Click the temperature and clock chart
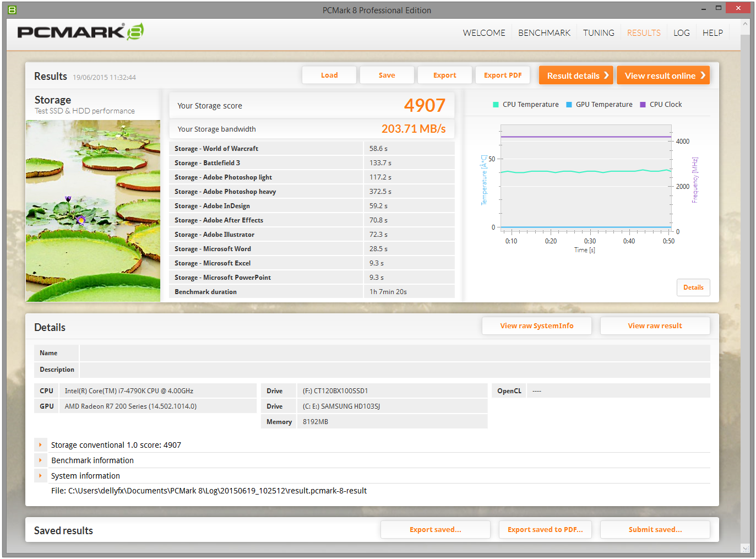 click(586, 177)
